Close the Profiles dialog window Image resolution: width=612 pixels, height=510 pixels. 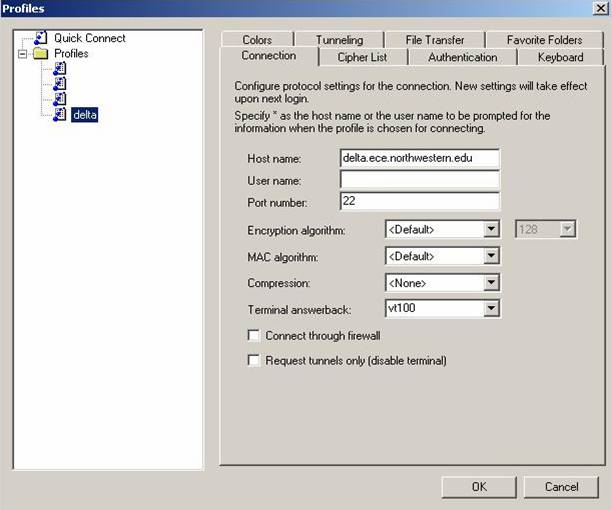[600, 8]
